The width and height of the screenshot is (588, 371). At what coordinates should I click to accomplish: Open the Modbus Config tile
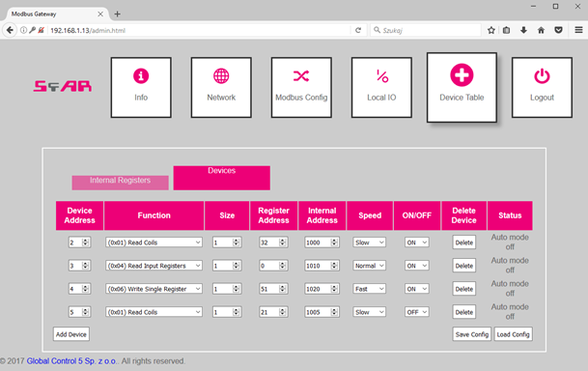click(301, 87)
